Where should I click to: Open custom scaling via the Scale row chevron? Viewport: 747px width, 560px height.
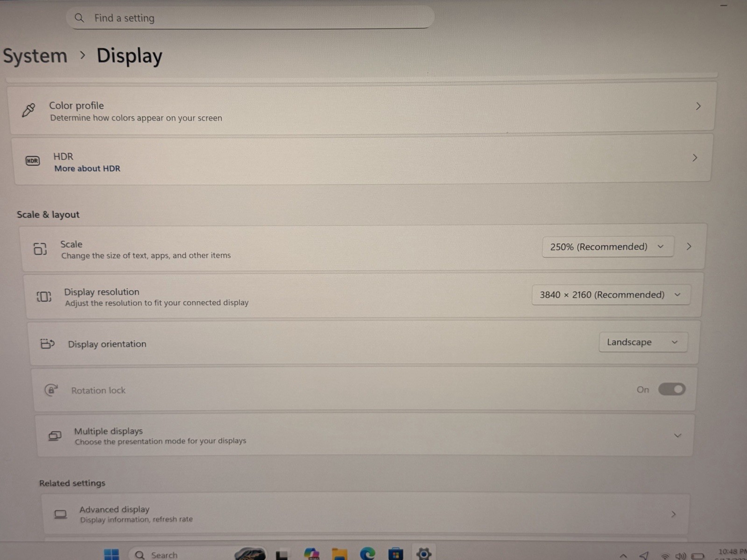pos(689,246)
